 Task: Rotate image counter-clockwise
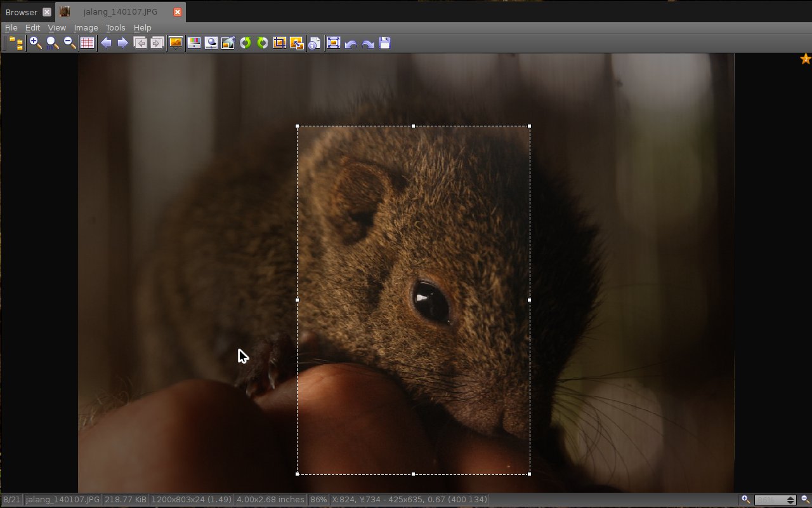245,43
